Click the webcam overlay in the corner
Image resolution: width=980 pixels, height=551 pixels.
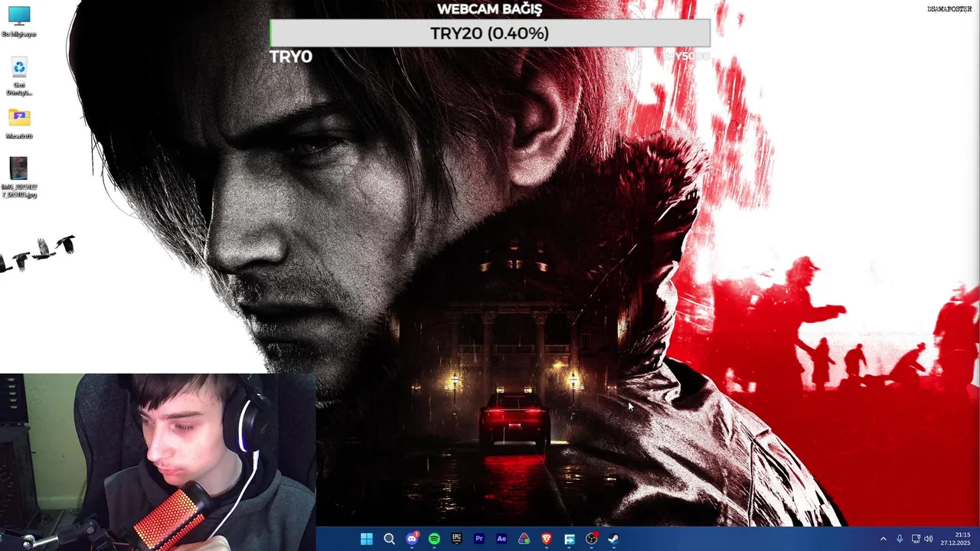[158, 462]
